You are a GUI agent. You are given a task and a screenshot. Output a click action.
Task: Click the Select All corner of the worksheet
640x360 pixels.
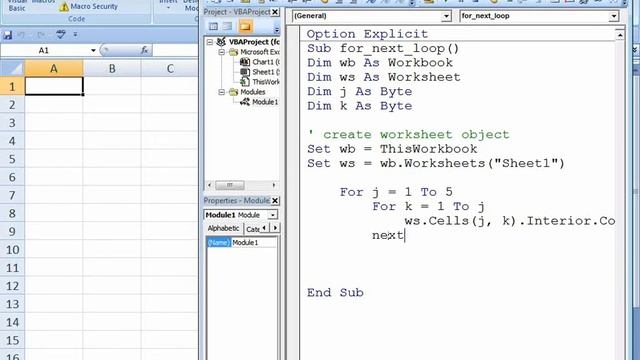(x=12, y=68)
